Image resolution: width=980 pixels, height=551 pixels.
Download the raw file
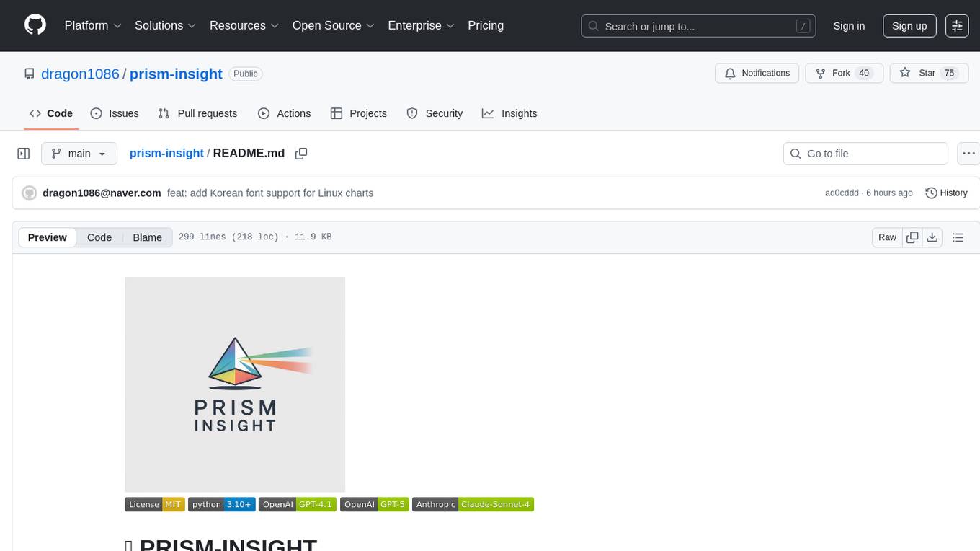[932, 237]
